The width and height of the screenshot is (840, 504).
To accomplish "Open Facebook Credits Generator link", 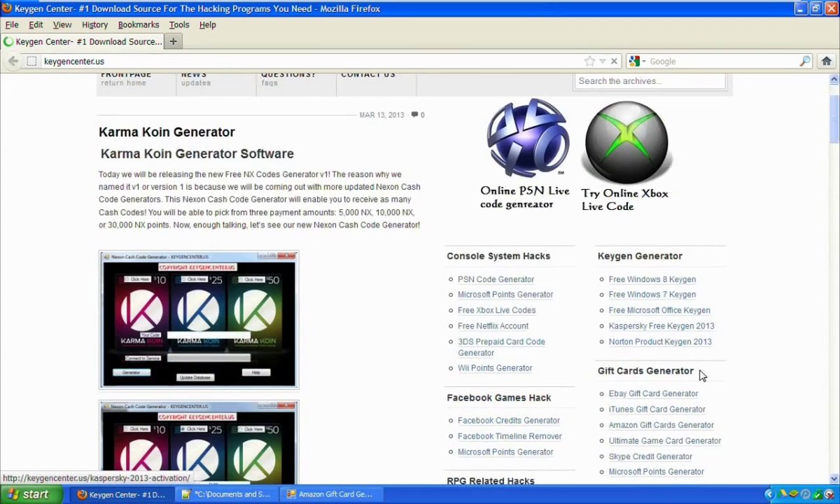I will coord(509,421).
